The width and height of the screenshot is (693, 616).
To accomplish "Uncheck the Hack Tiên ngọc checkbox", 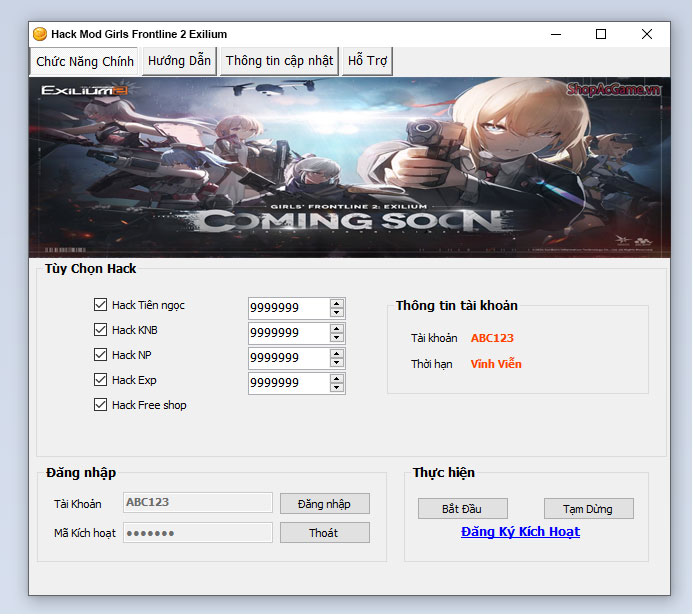I will pyautogui.click(x=100, y=304).
